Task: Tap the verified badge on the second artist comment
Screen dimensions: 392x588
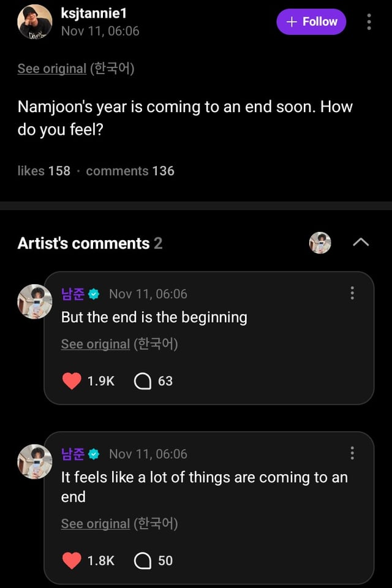Action: coord(94,454)
